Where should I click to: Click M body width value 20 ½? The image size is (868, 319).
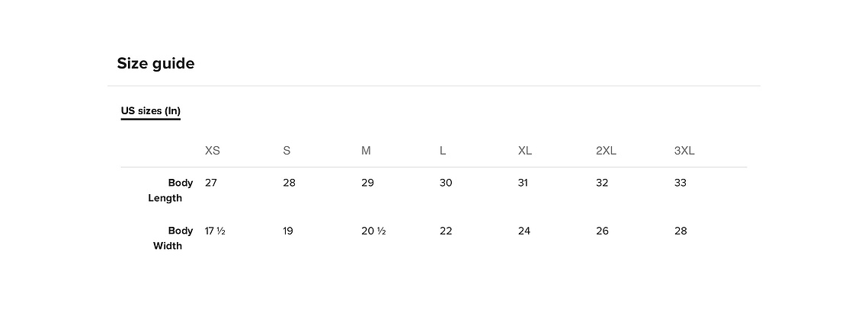coord(373,231)
